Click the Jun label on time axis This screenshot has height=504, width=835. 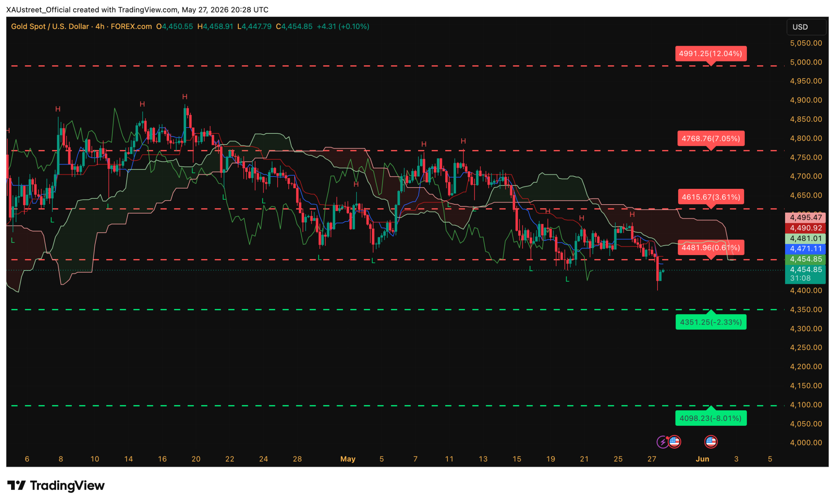coord(703,459)
